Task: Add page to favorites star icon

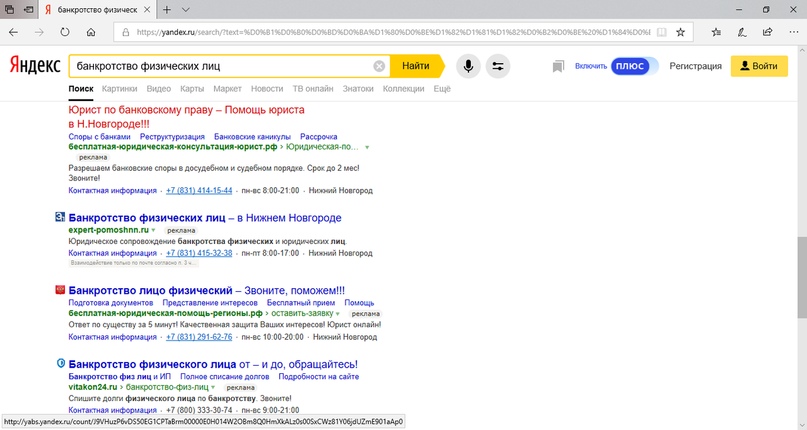Action: point(680,32)
